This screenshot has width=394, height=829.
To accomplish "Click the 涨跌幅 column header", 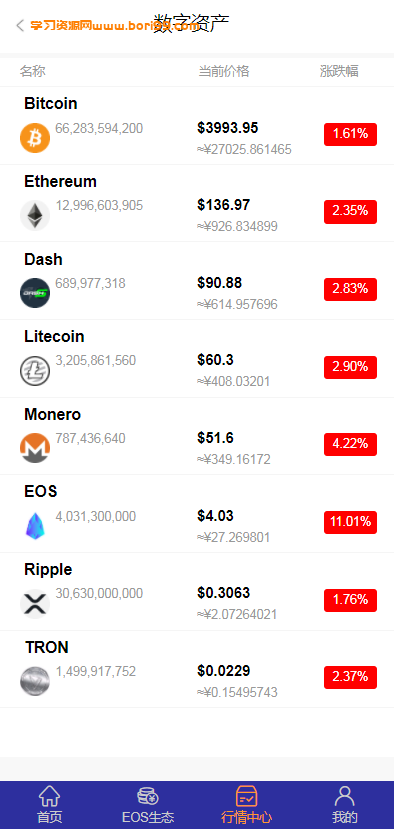I will (339, 71).
